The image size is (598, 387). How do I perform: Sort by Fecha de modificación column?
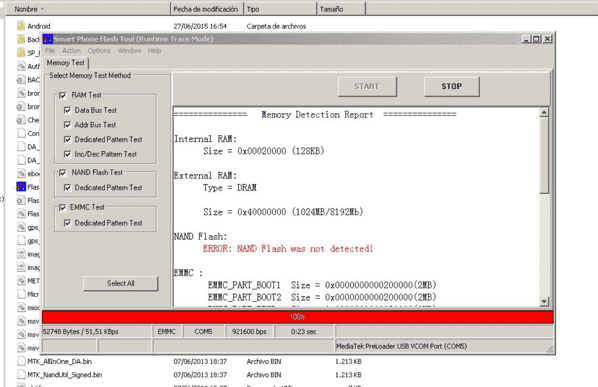(206, 9)
